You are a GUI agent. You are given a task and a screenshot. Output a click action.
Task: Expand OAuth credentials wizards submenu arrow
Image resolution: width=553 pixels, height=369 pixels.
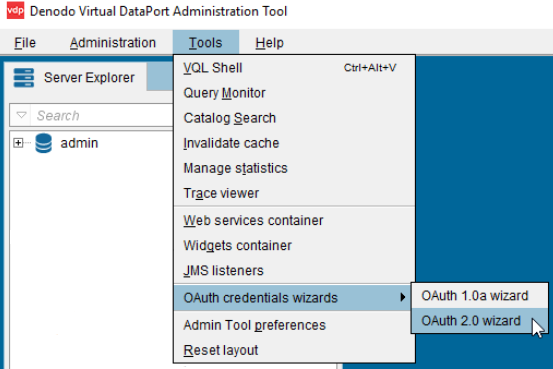(x=403, y=297)
